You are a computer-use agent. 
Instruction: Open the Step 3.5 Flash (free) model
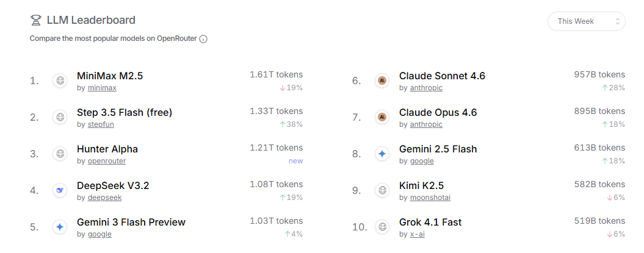pos(125,113)
